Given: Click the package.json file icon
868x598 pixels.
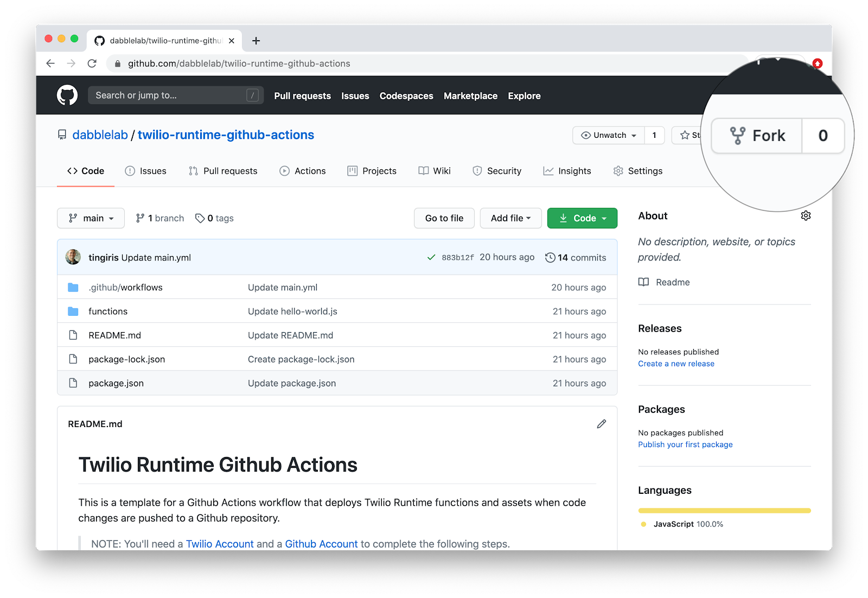Looking at the screenshot, I should click(x=73, y=383).
